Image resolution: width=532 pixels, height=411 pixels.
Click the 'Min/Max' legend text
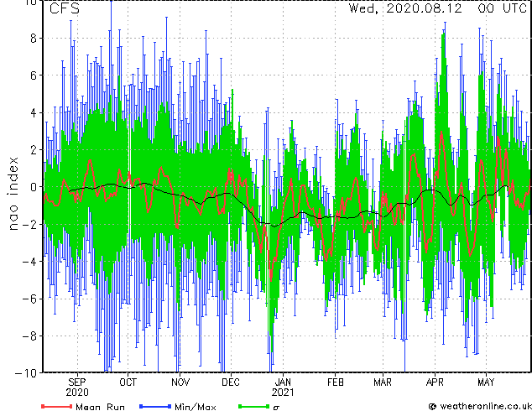coord(195,407)
